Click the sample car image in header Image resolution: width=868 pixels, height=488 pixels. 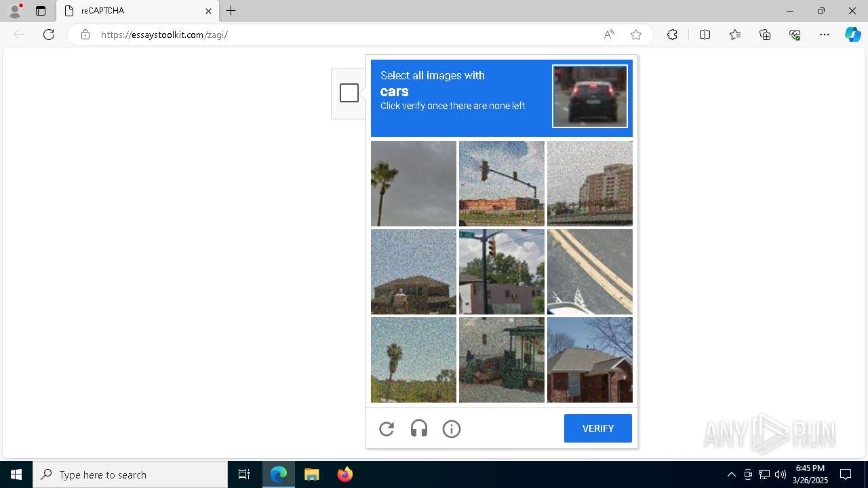click(x=590, y=96)
